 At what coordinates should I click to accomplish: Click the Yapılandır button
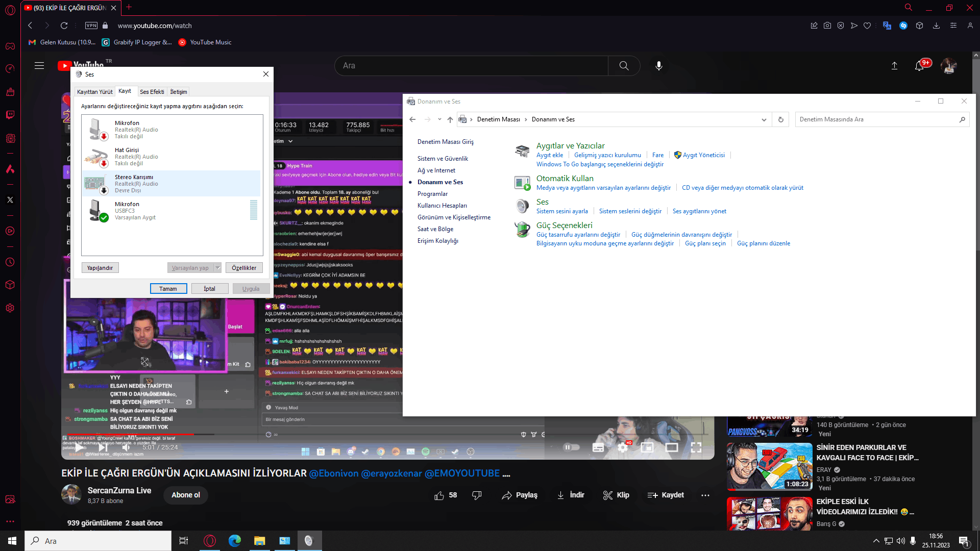[100, 268]
